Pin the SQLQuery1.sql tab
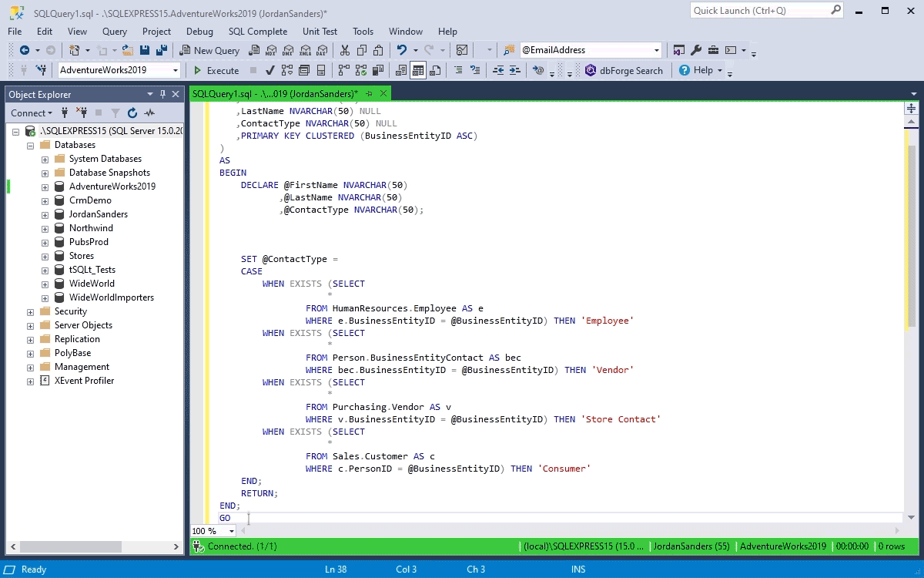Image resolution: width=924 pixels, height=578 pixels. 369,93
